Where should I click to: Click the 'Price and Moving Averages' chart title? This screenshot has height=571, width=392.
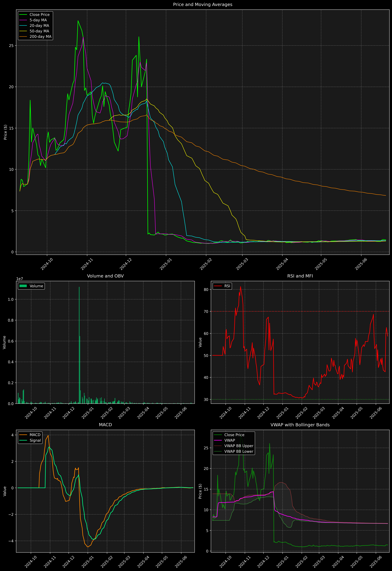203,4
